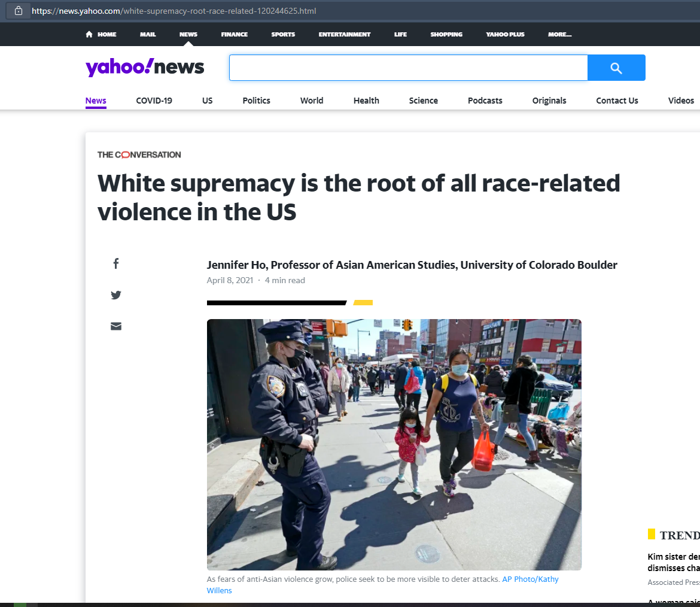The image size is (700, 607).
Task: Switch to the Originals section
Action: [x=549, y=101]
